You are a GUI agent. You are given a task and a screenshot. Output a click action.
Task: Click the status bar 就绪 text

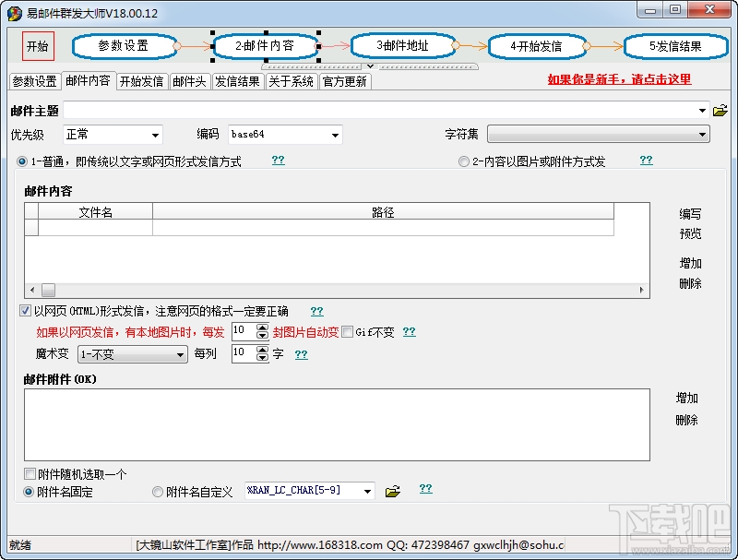click(x=20, y=545)
